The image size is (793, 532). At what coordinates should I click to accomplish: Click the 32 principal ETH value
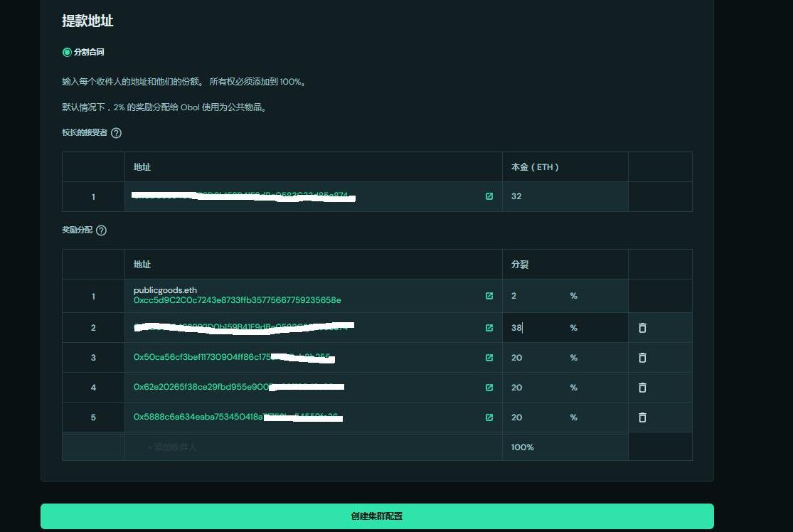tap(516, 196)
